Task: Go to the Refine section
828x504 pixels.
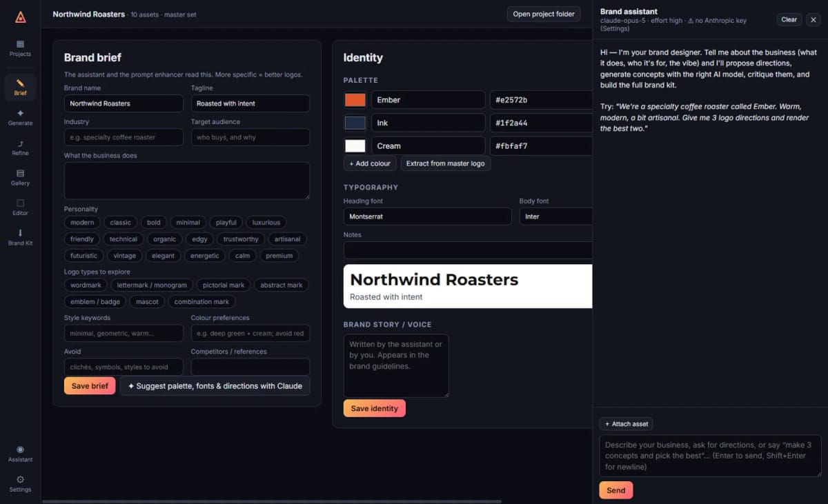Action: 20,148
